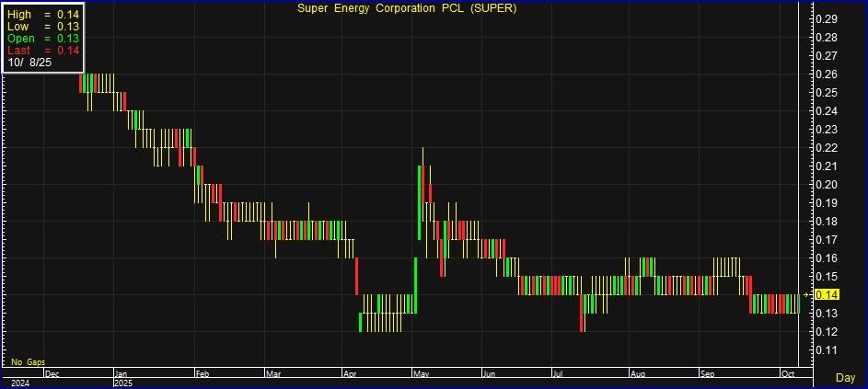Click the 2024 year label on the time axis
The image size is (868, 389).
(20, 383)
